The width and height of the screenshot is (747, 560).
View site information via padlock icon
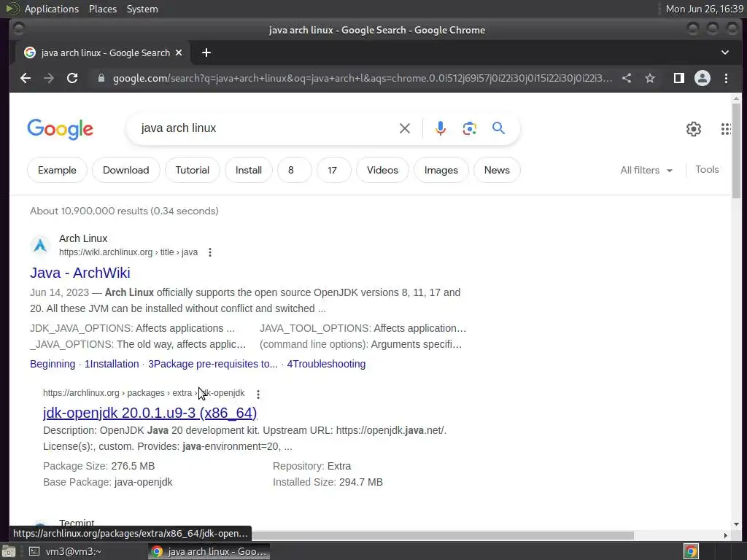[101, 78]
